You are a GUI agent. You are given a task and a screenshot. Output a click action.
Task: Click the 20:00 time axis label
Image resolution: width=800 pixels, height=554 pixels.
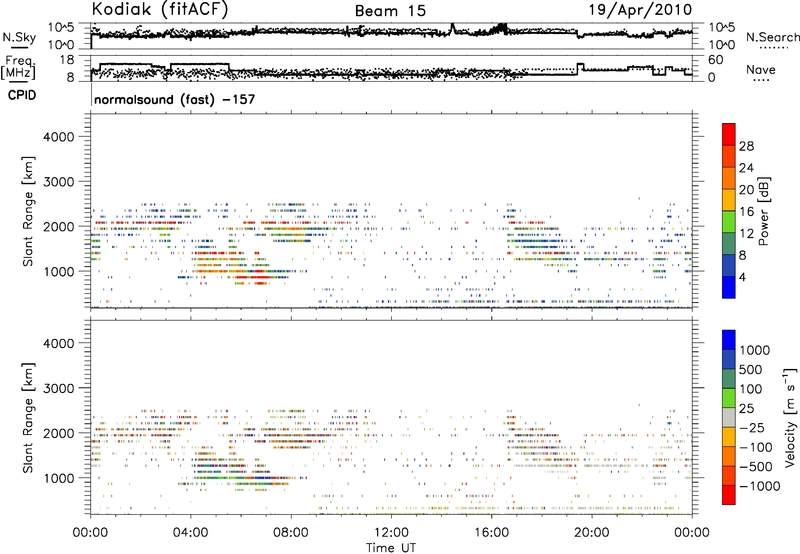[591, 533]
